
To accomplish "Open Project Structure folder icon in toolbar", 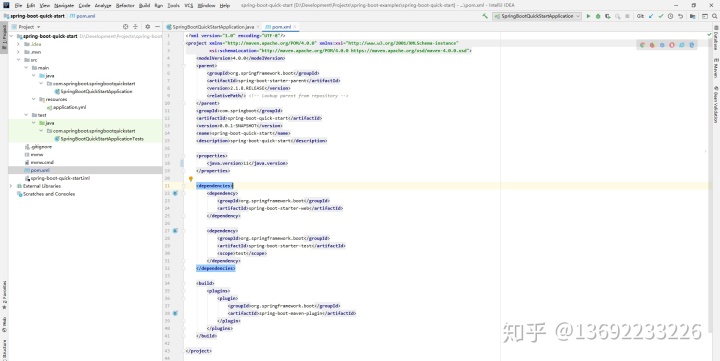I will (692, 16).
